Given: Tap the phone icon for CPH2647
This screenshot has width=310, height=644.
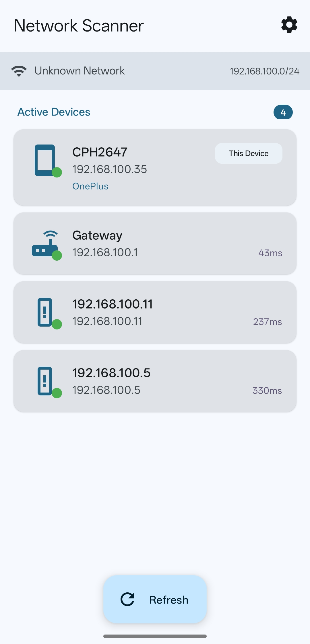Looking at the screenshot, I should pyautogui.click(x=45, y=160).
